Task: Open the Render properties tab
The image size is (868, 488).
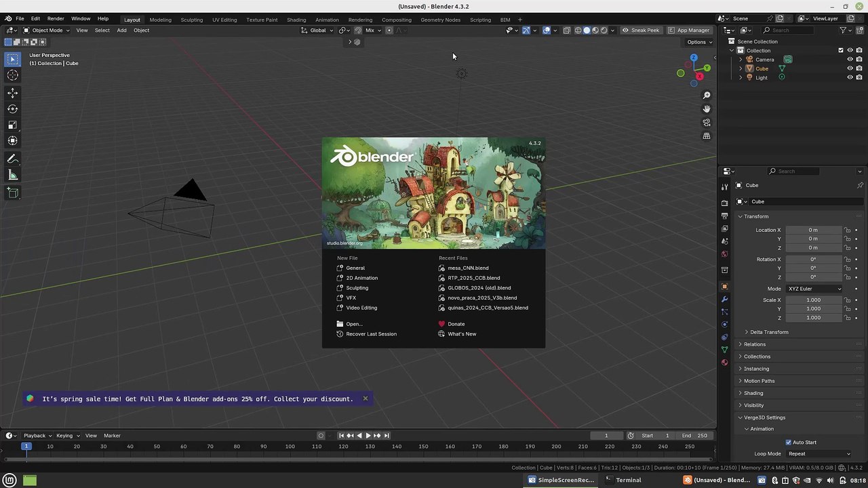Action: [x=724, y=203]
